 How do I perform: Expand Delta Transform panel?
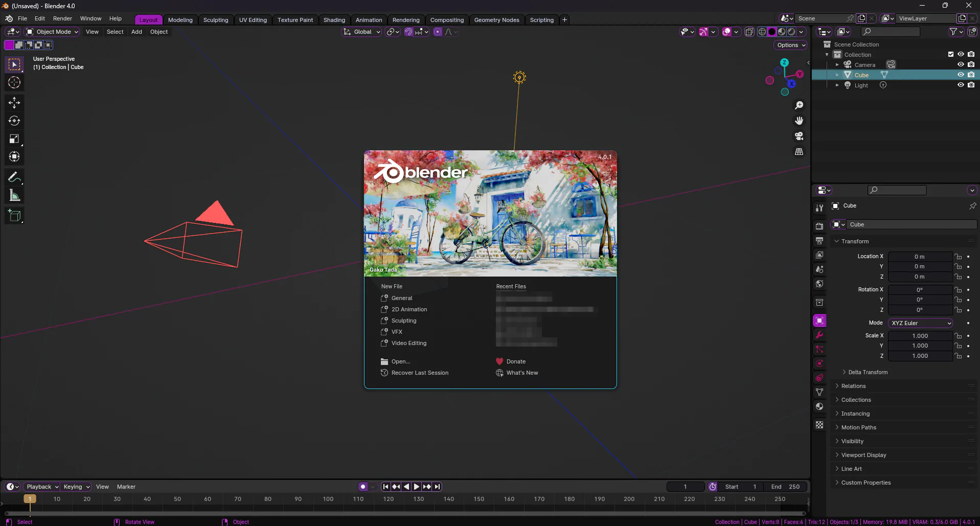point(868,372)
